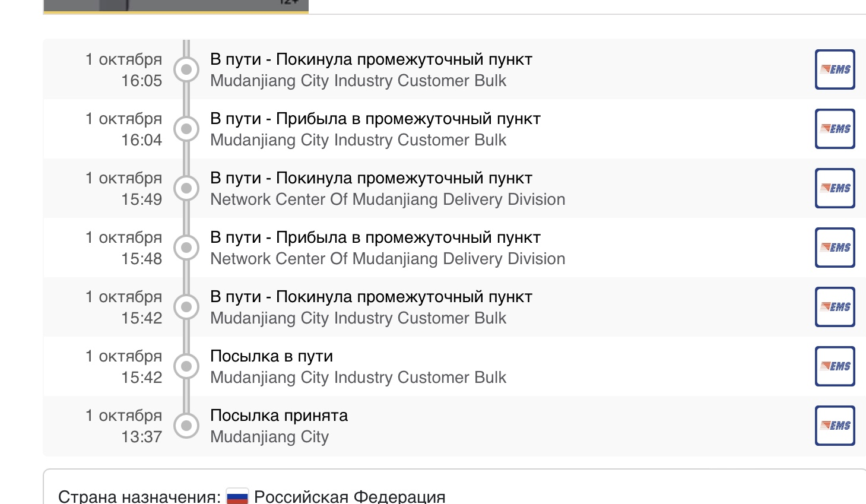
Task: Select EMS logo beside 15:48 arrival event
Action: [835, 248]
